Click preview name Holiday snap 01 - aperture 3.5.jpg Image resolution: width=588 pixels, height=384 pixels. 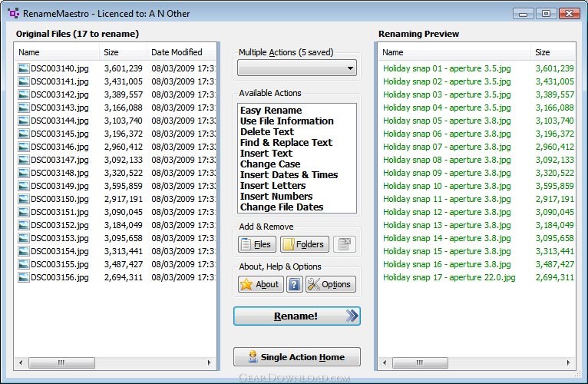tap(447, 68)
